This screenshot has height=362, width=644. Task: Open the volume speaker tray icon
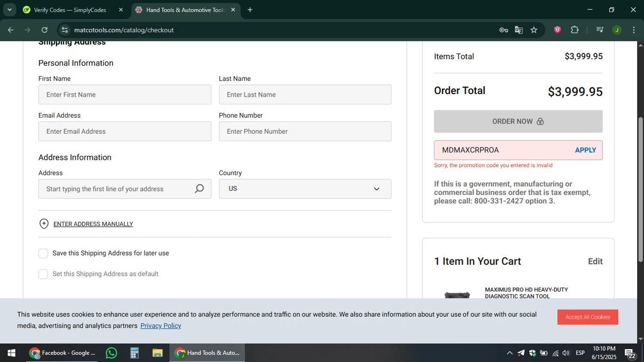pos(566,353)
